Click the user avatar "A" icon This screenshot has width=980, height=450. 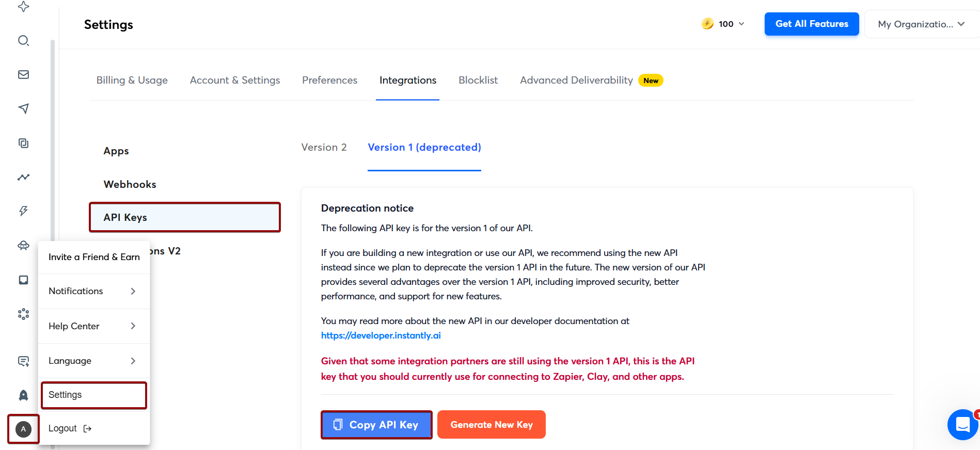(x=23, y=429)
